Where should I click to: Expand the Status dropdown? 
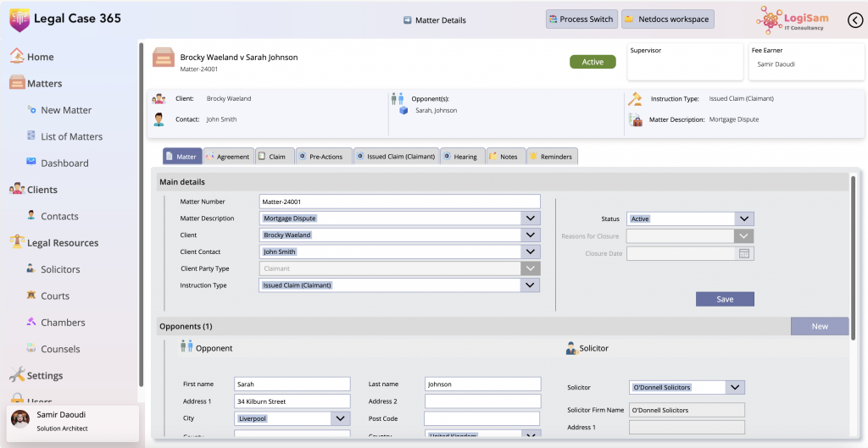pos(743,218)
